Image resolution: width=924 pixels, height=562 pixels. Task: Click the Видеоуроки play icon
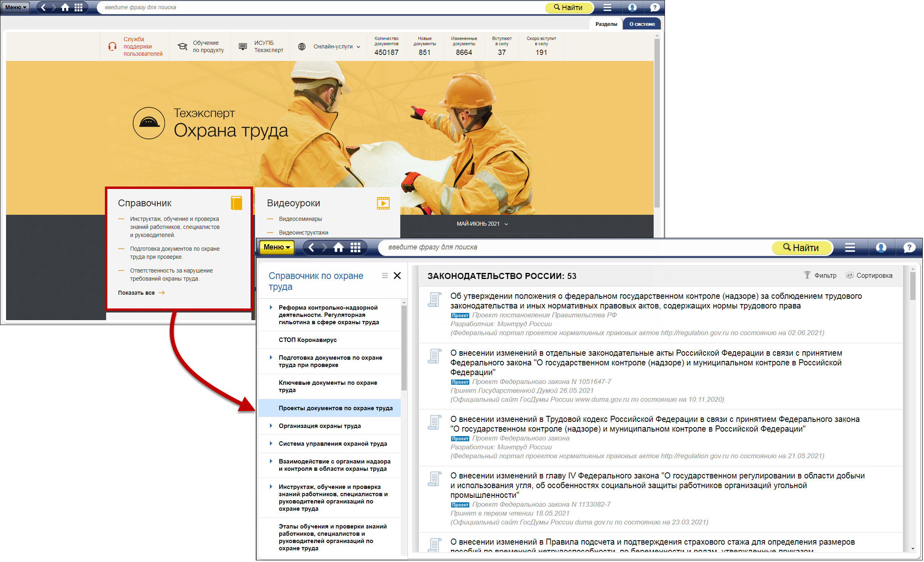tap(383, 203)
